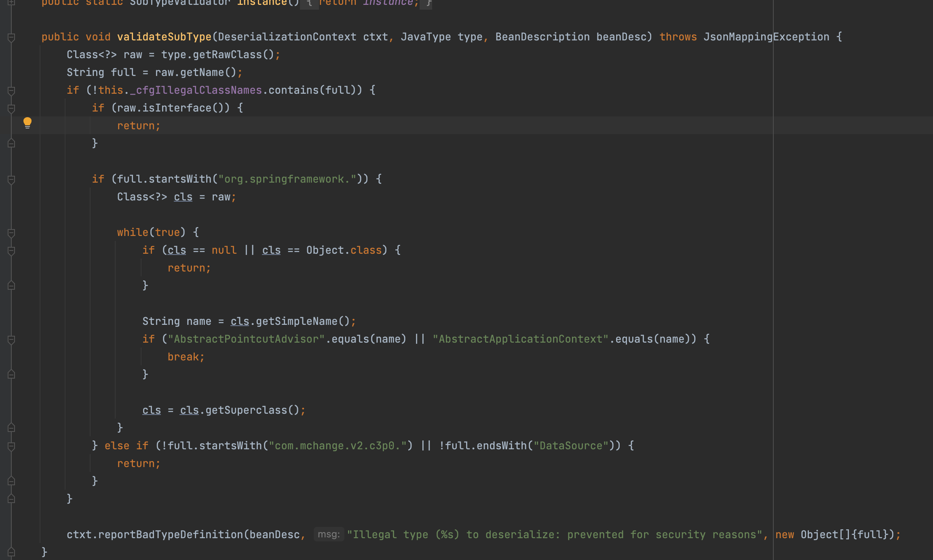Click fold end marker closing the raw.isInterface block
Image resolution: width=933 pixels, height=560 pixels.
(x=11, y=143)
